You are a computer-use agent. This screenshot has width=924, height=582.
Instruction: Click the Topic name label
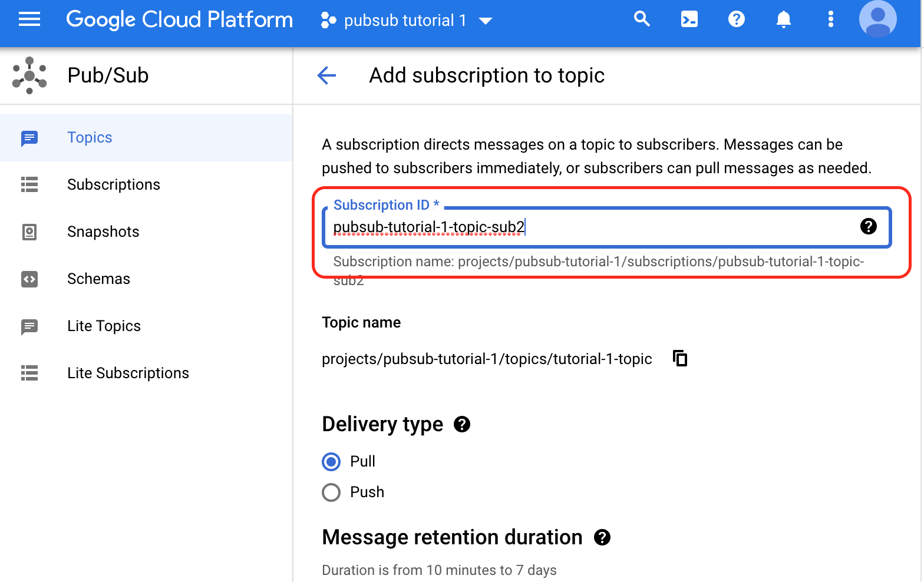(x=361, y=322)
